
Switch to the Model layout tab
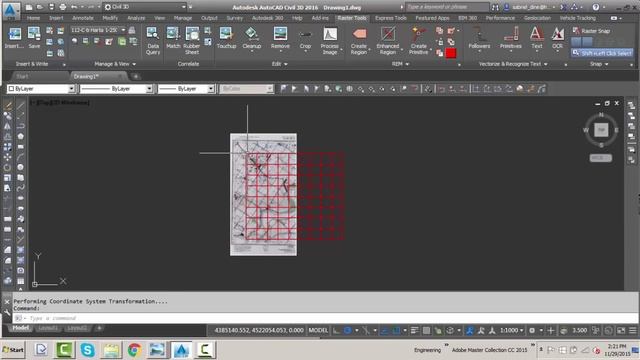point(20,328)
